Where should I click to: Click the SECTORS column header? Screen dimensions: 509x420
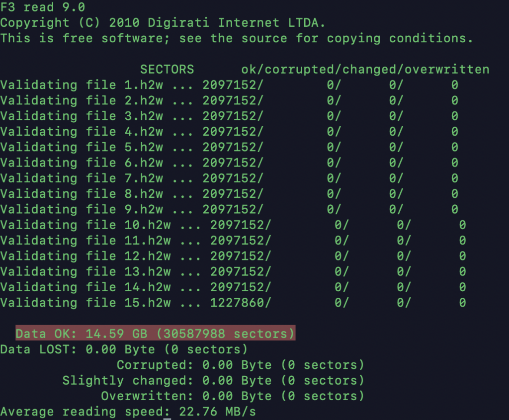coord(167,70)
